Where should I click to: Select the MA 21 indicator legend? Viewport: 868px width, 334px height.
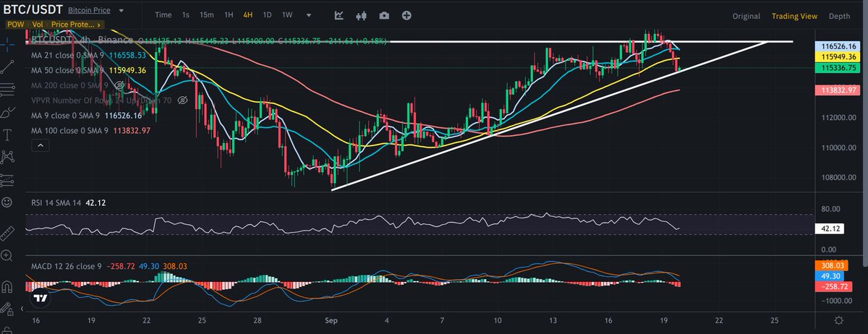click(x=89, y=55)
